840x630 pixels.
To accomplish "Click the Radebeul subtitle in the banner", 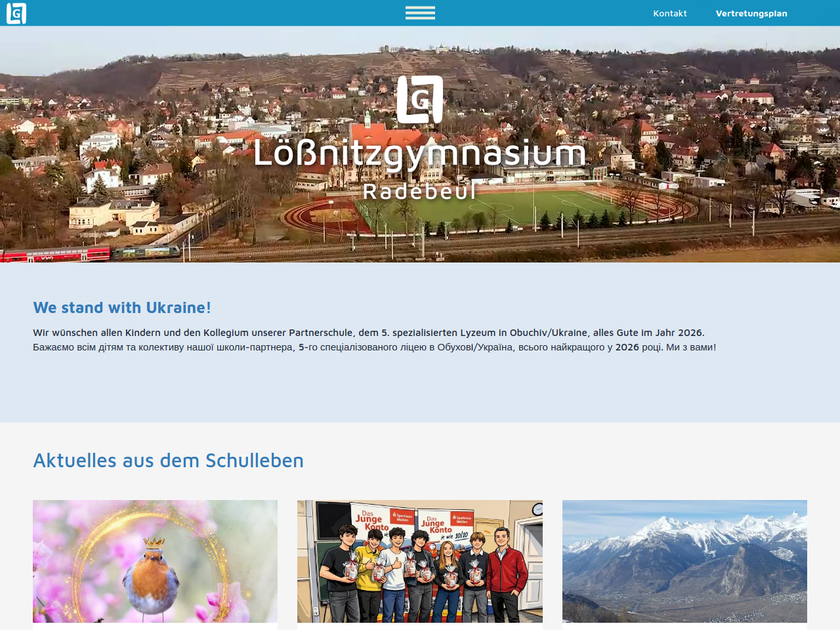I will [x=420, y=191].
